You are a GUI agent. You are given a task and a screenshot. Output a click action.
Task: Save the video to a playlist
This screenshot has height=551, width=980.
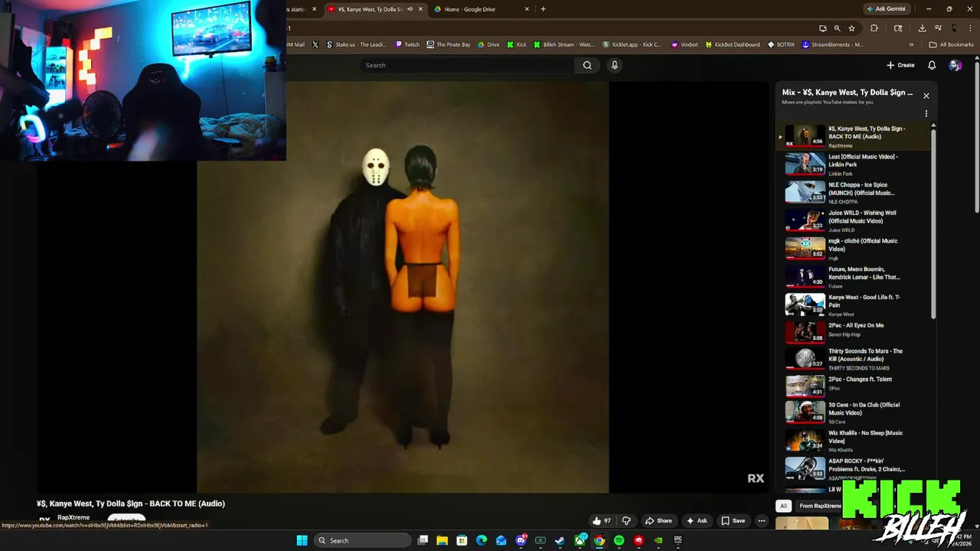[733, 520]
